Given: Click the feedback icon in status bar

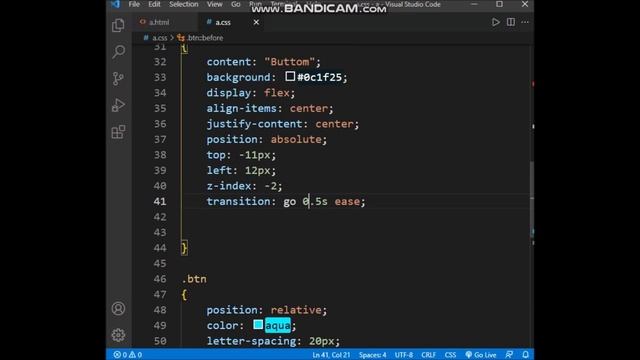Looking at the screenshot, I should click(509, 355).
